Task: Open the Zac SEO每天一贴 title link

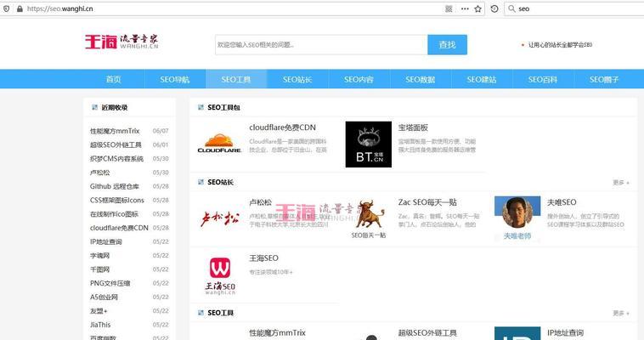Action: tap(427, 202)
